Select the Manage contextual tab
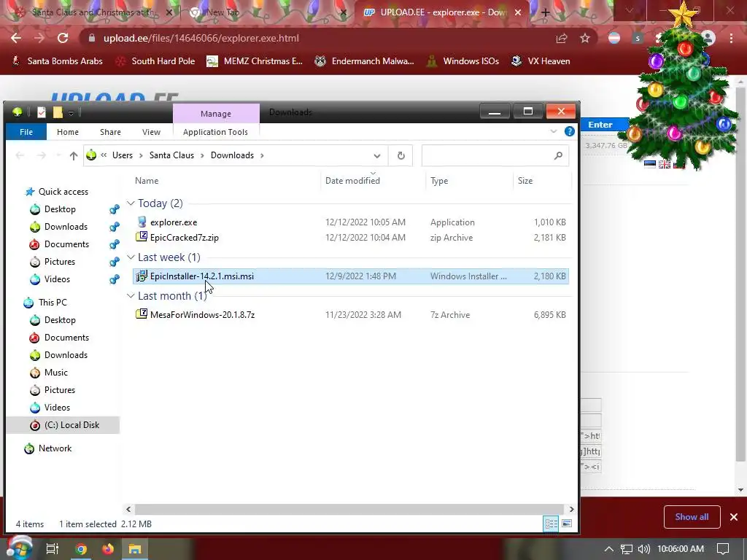The image size is (747, 560). pyautogui.click(x=216, y=113)
